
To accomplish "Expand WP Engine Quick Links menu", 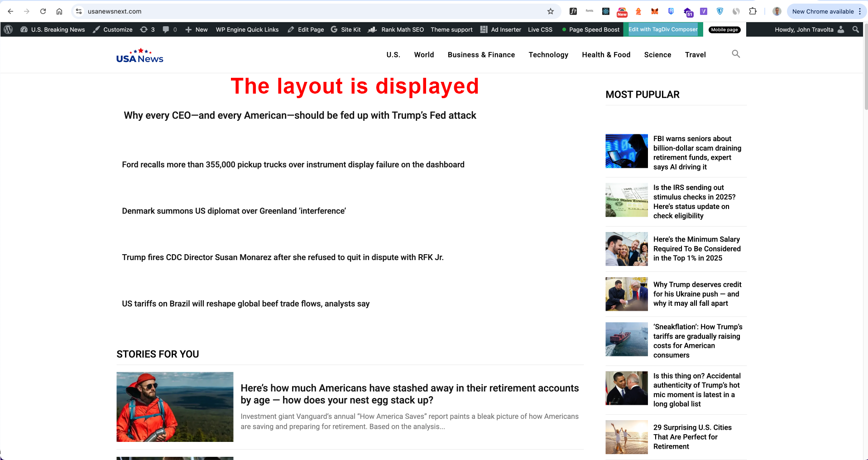I will pos(247,29).
